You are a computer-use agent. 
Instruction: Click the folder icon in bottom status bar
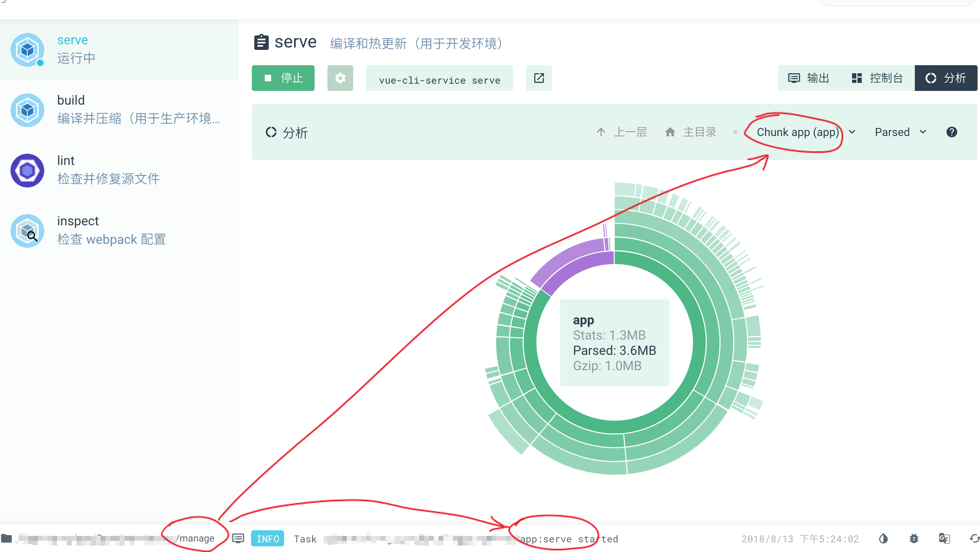coord(7,538)
